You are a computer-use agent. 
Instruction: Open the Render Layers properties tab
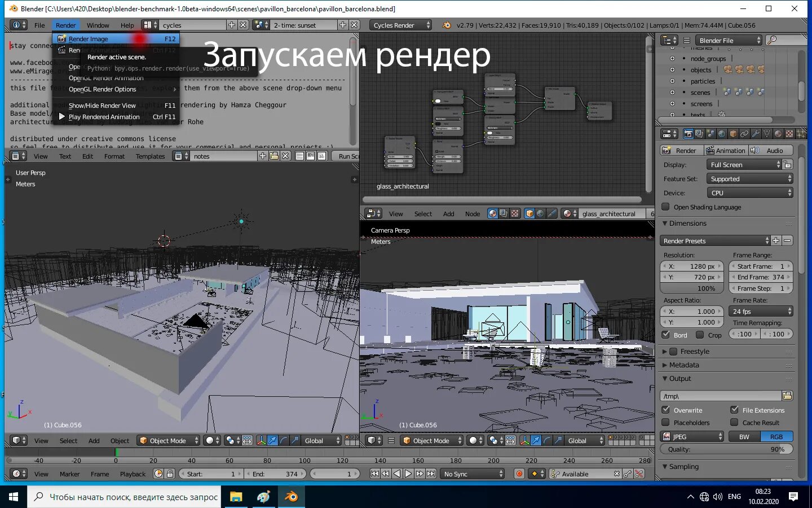point(699,134)
